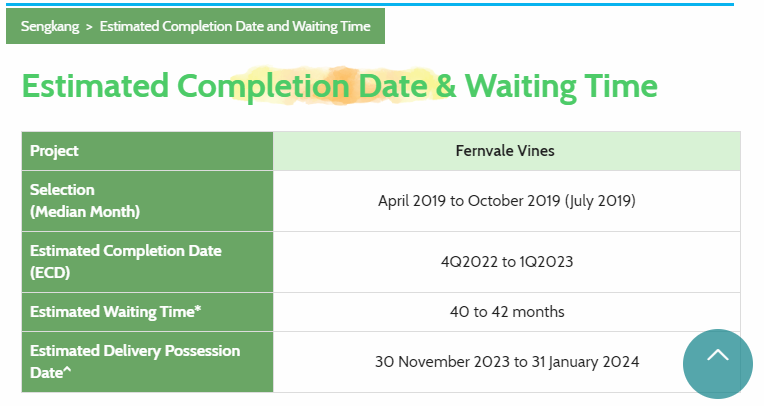Click the 30 November 2023 to 31 January 2024 value
The image size is (764, 406).
(x=506, y=362)
